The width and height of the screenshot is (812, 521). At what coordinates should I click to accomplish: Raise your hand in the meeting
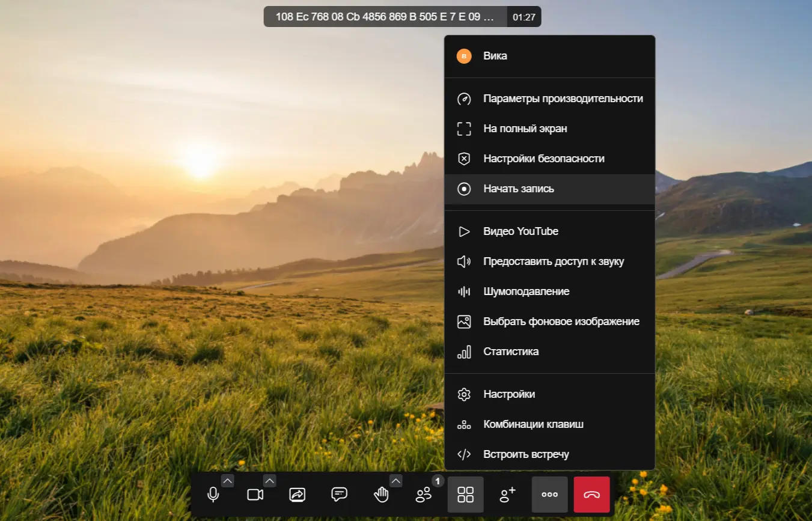tap(382, 495)
